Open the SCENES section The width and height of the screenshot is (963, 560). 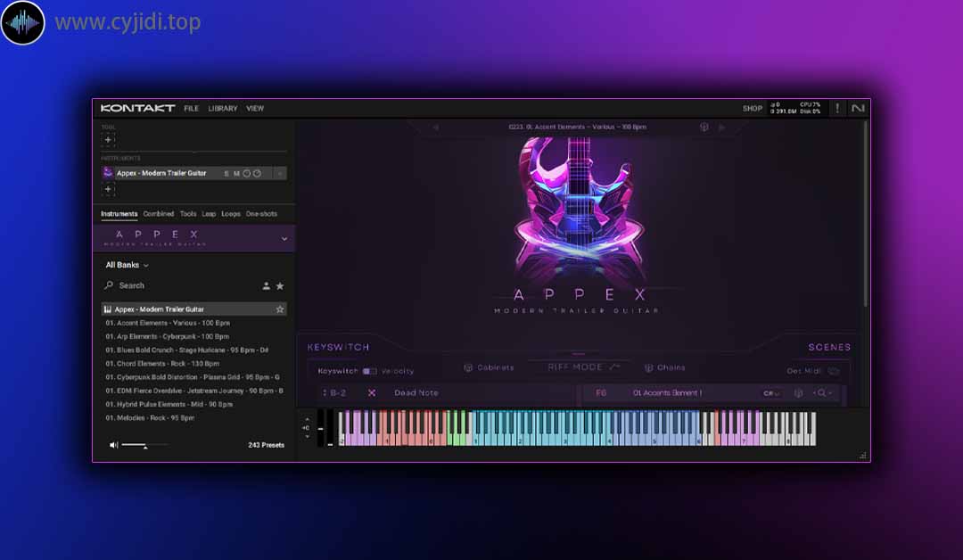(x=829, y=348)
